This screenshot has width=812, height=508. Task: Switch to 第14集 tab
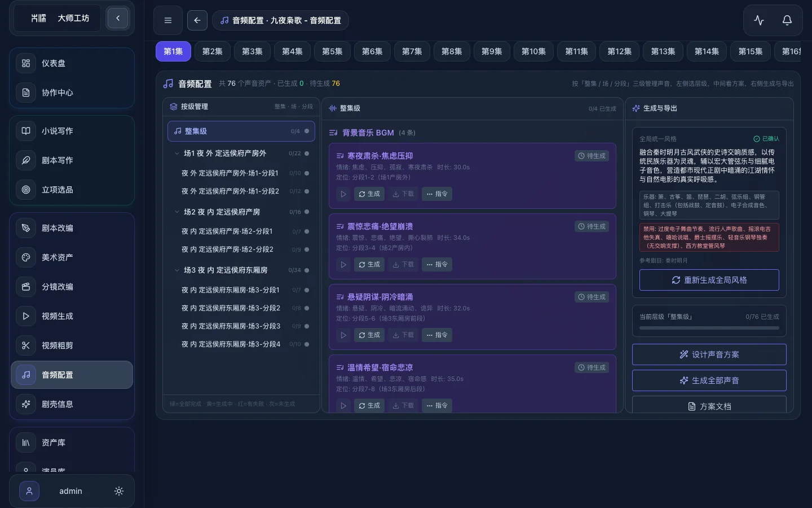(x=707, y=51)
